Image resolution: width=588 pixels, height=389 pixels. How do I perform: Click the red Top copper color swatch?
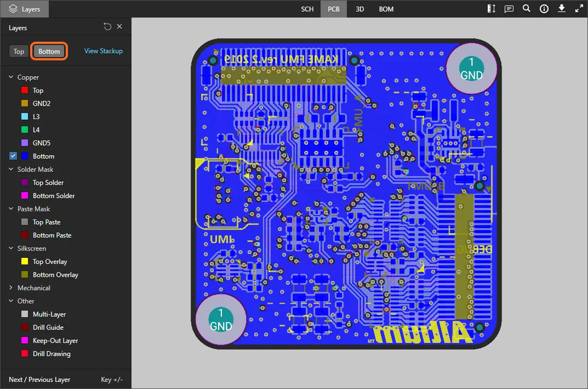click(x=25, y=90)
